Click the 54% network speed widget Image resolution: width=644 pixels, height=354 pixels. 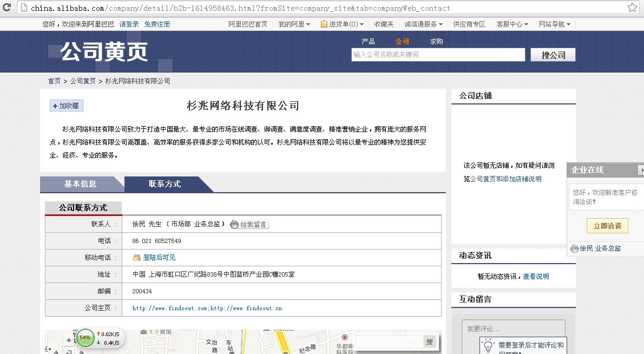(x=85, y=338)
